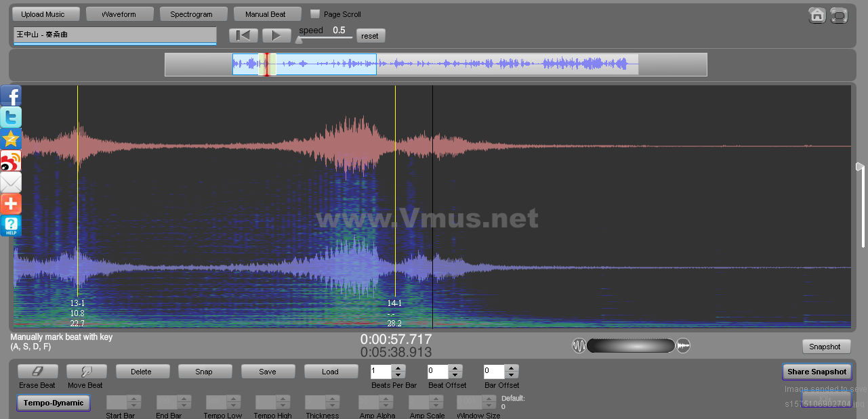Screen dimensions: 868x419
Task: Share via the Facebook icon
Action: tap(11, 95)
